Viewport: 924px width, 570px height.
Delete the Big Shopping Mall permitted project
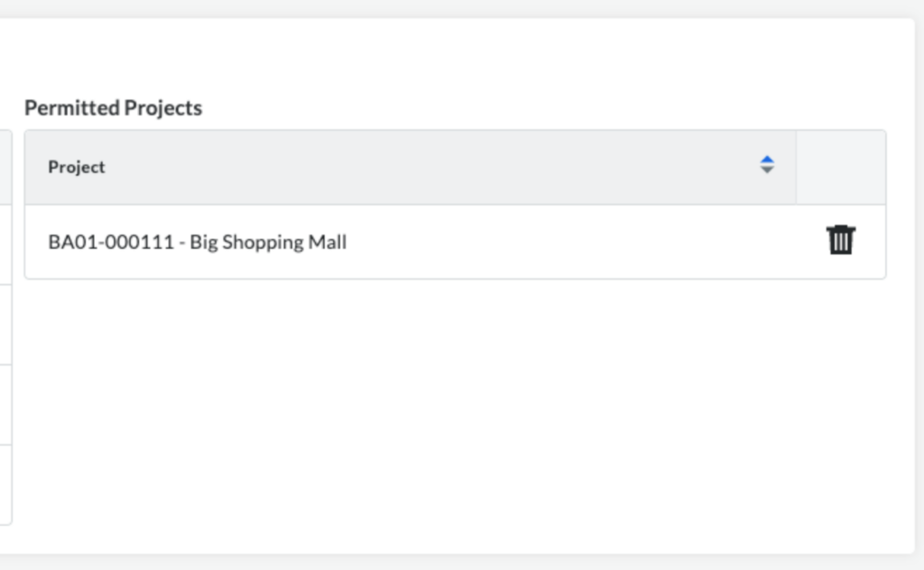point(840,240)
